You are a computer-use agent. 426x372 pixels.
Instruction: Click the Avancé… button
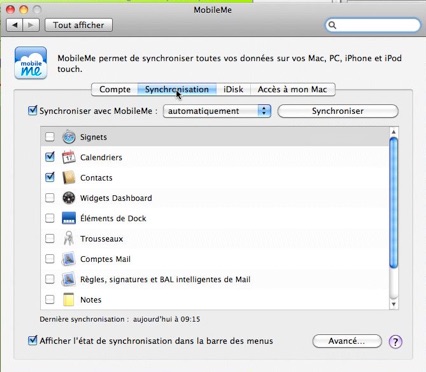(x=347, y=341)
